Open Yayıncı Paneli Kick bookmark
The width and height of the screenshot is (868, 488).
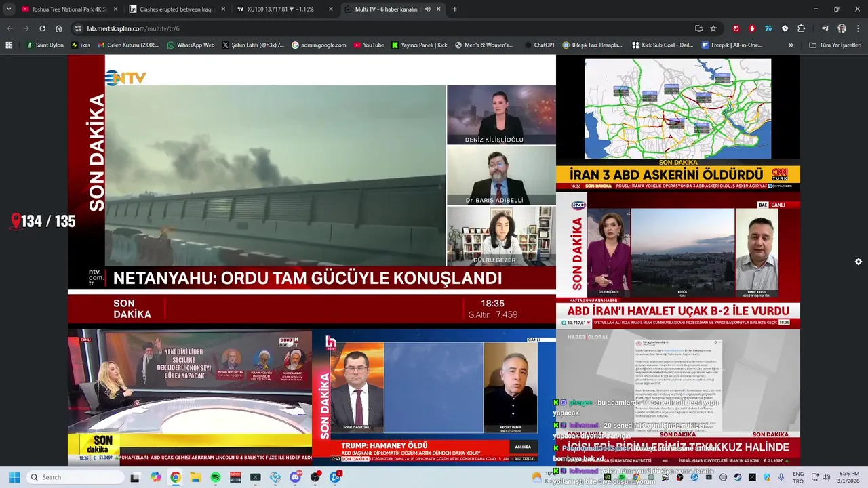[419, 45]
